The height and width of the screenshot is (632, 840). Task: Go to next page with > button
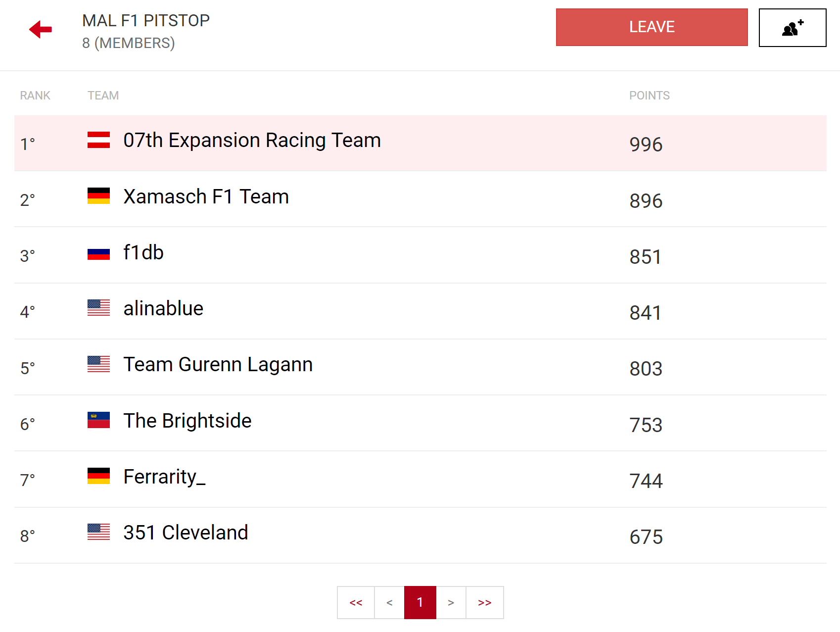(451, 602)
